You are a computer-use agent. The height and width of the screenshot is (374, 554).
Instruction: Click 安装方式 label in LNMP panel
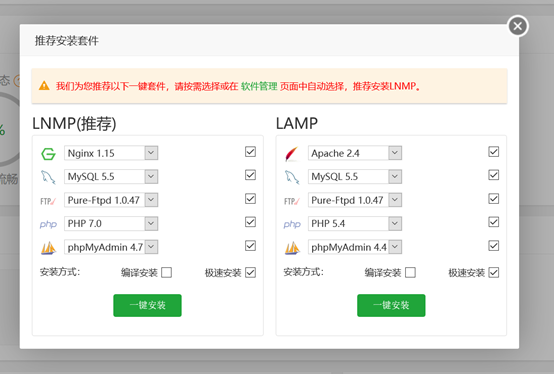pos(60,272)
